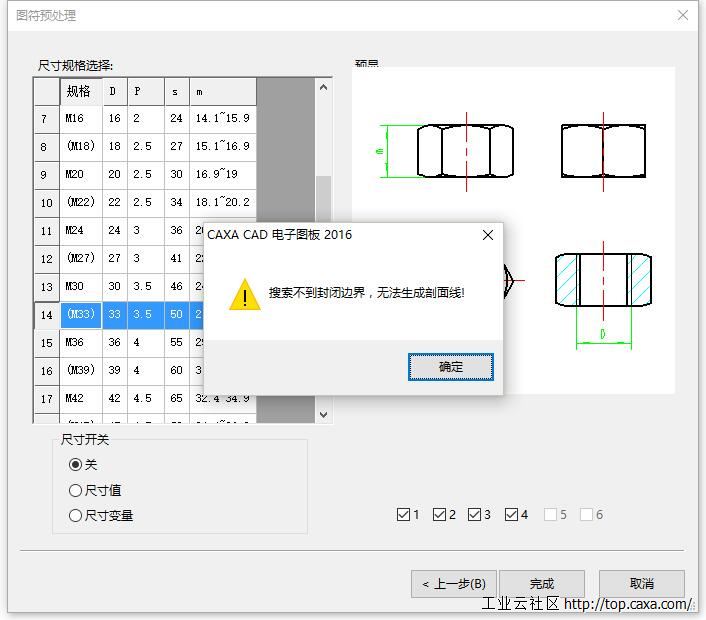Click the front view nut preview with m dimension

tap(446, 151)
